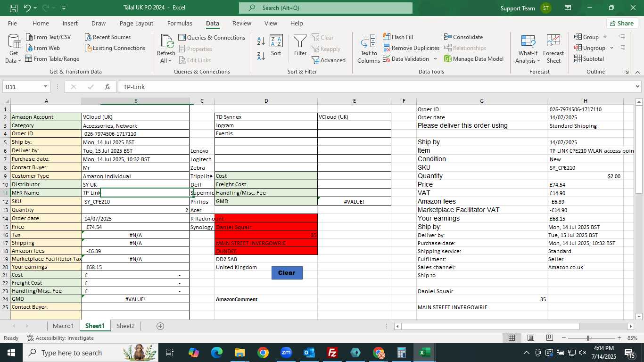Expand the formula bar
644x362 pixels.
click(x=637, y=87)
